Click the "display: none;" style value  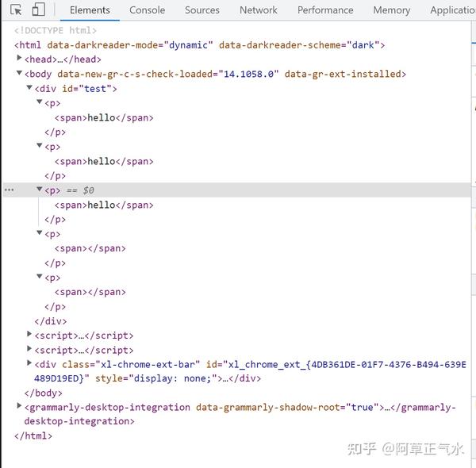(173, 378)
